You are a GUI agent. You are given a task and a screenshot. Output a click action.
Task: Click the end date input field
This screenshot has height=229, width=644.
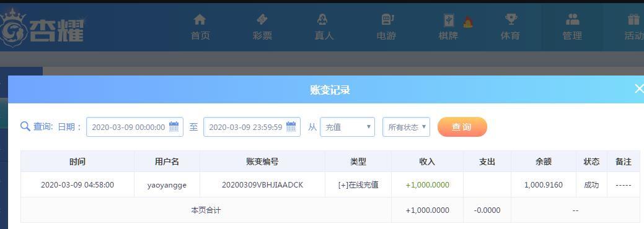(252, 127)
